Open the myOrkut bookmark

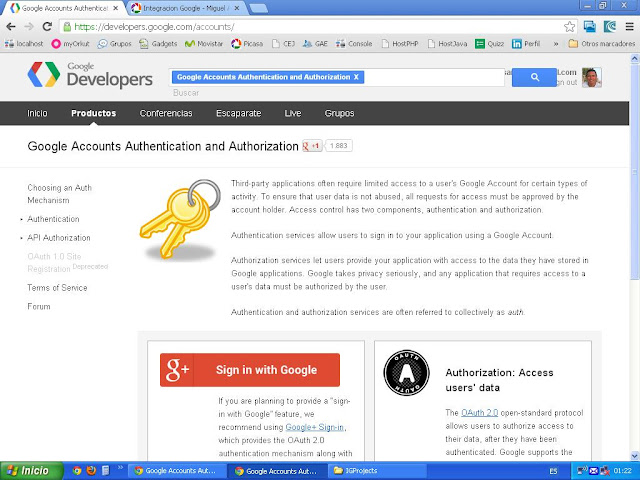[x=70, y=44]
